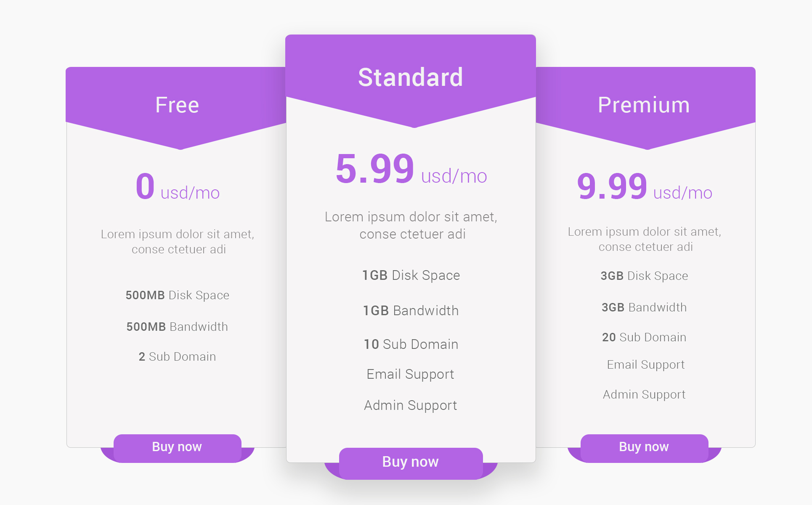The height and width of the screenshot is (505, 812).
Task: Click 500MB Bandwidth feature
Action: [177, 327]
